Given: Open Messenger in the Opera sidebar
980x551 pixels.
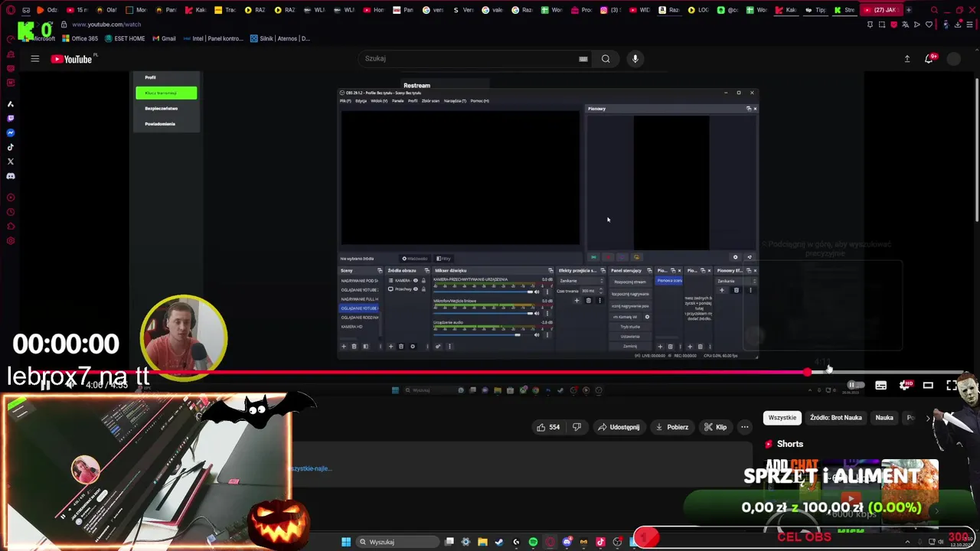Looking at the screenshot, I should 10,133.
